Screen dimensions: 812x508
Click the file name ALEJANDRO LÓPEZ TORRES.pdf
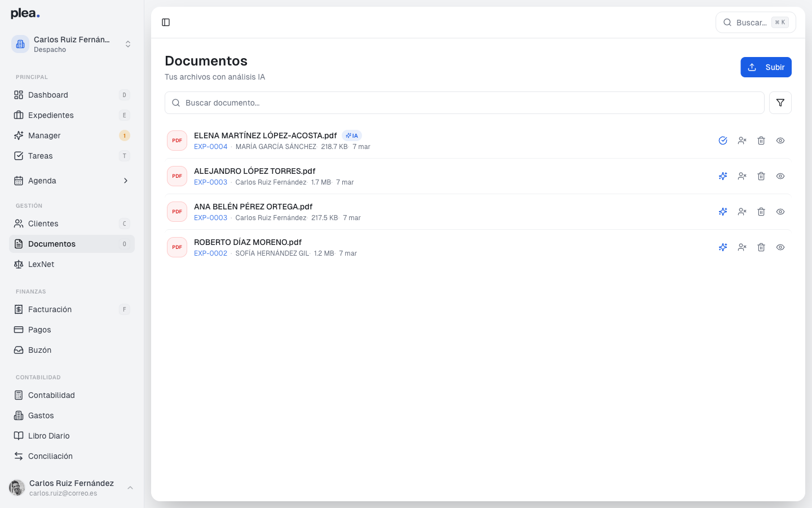tap(255, 171)
